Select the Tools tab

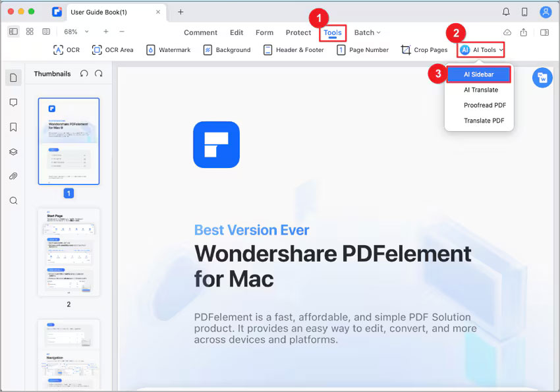(x=333, y=32)
